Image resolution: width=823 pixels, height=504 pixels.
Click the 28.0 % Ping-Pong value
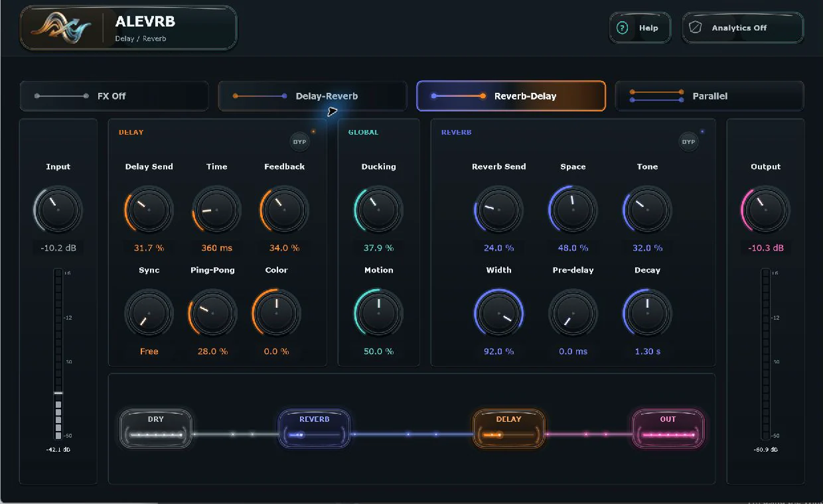212,351
